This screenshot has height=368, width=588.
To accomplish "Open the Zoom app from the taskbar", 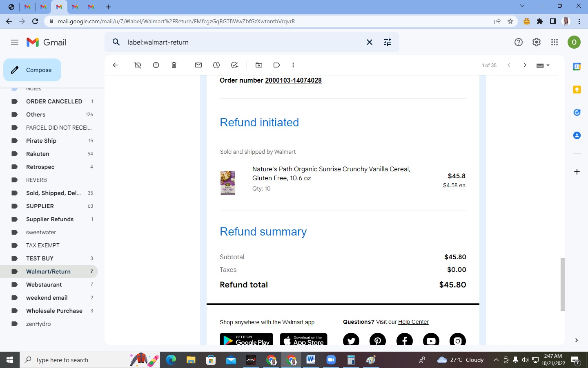I will [x=331, y=360].
